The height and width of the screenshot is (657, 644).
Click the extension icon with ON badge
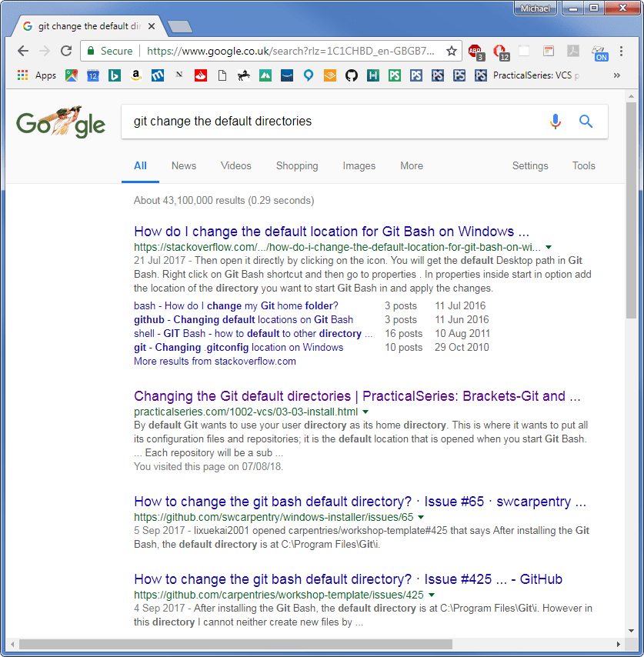[600, 53]
